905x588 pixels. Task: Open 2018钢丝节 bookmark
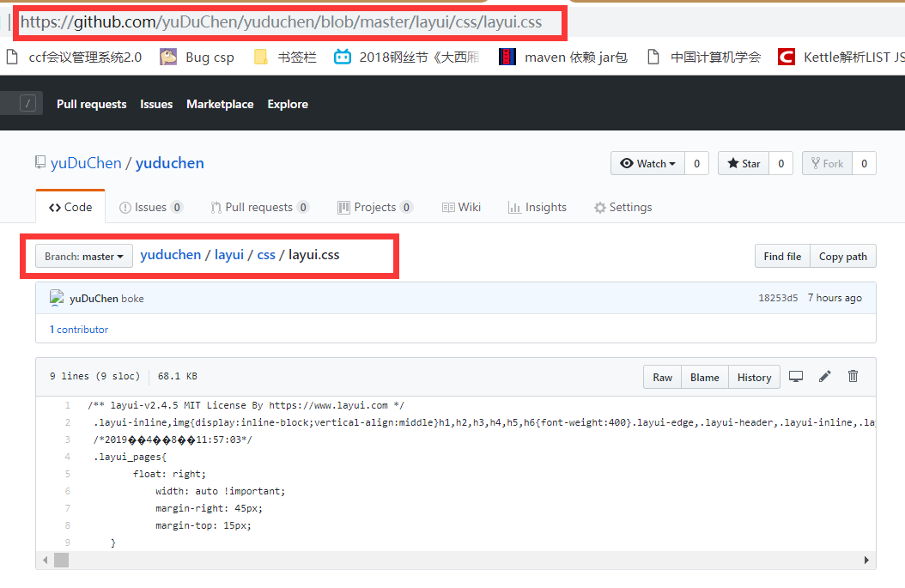click(407, 58)
